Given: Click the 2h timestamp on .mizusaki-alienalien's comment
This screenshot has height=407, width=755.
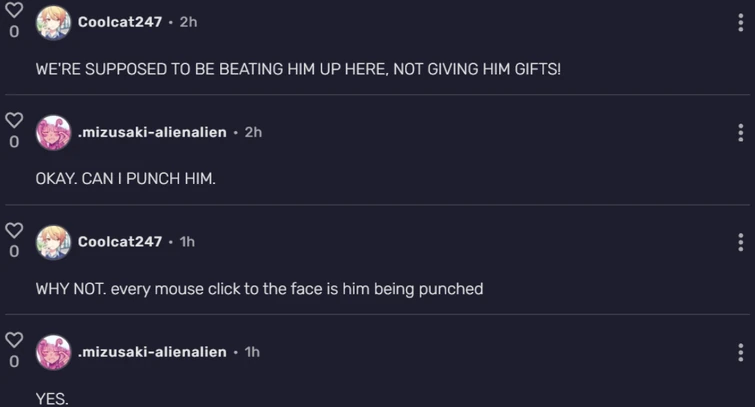Looking at the screenshot, I should coord(253,132).
